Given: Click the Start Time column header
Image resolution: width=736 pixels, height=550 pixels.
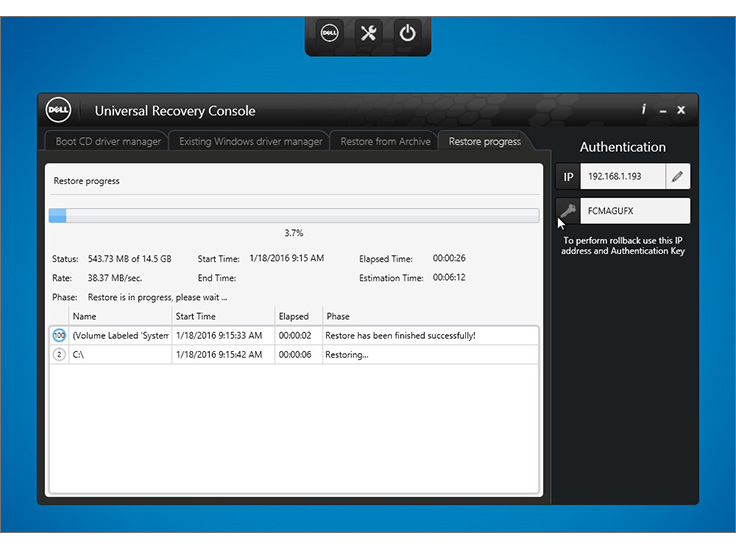Looking at the screenshot, I should click(x=223, y=316).
